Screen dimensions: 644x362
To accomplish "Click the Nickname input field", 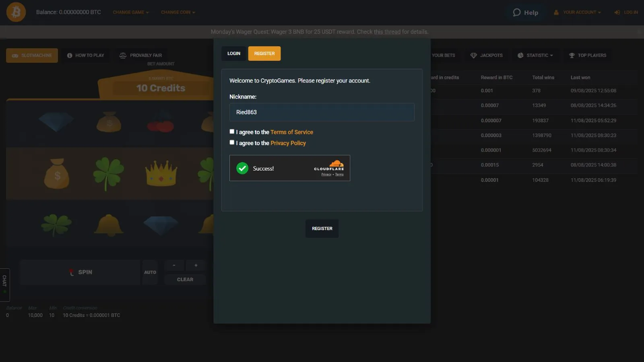I will (322, 112).
